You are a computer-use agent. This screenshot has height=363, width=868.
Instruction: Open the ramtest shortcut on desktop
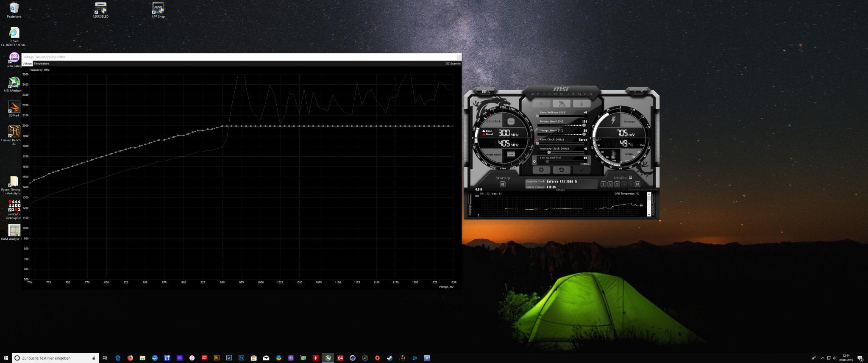[14, 210]
